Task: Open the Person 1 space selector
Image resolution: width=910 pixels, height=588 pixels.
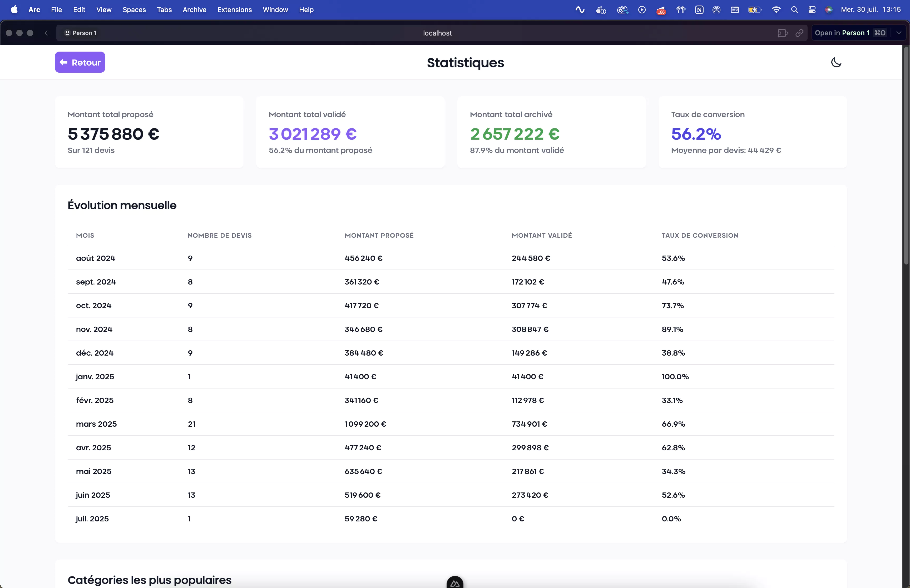Action: (x=81, y=33)
